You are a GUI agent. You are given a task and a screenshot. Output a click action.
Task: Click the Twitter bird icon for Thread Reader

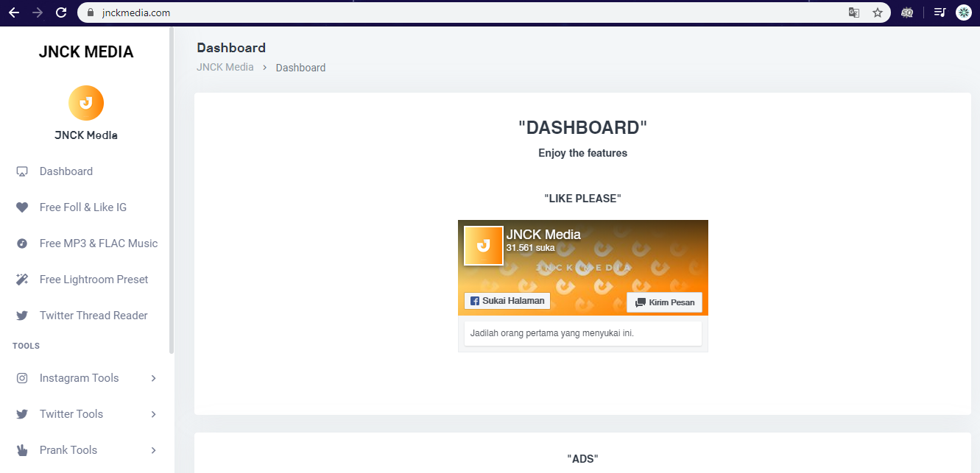click(x=22, y=316)
